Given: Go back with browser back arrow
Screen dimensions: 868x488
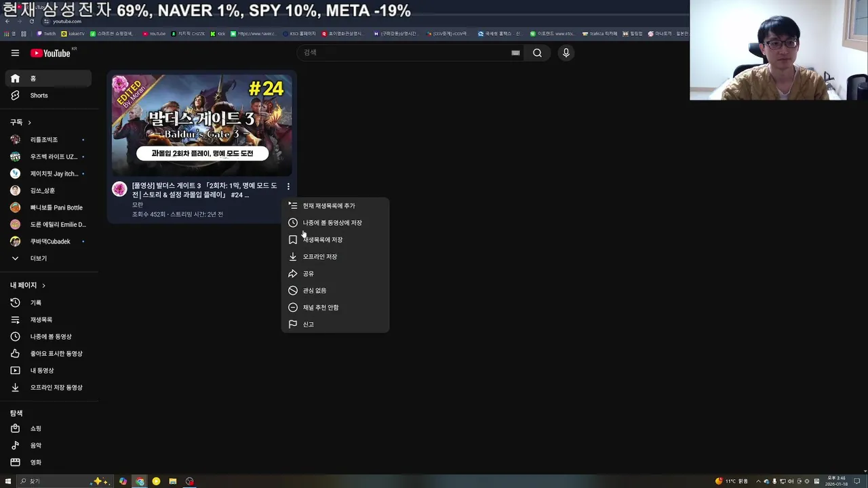Looking at the screenshot, I should click(7, 21).
